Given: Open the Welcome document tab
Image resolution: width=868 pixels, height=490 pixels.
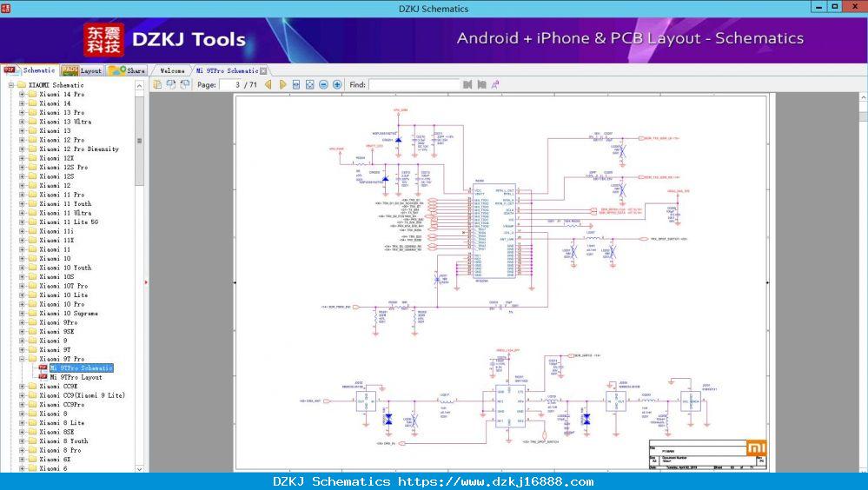Looking at the screenshot, I should tap(172, 71).
